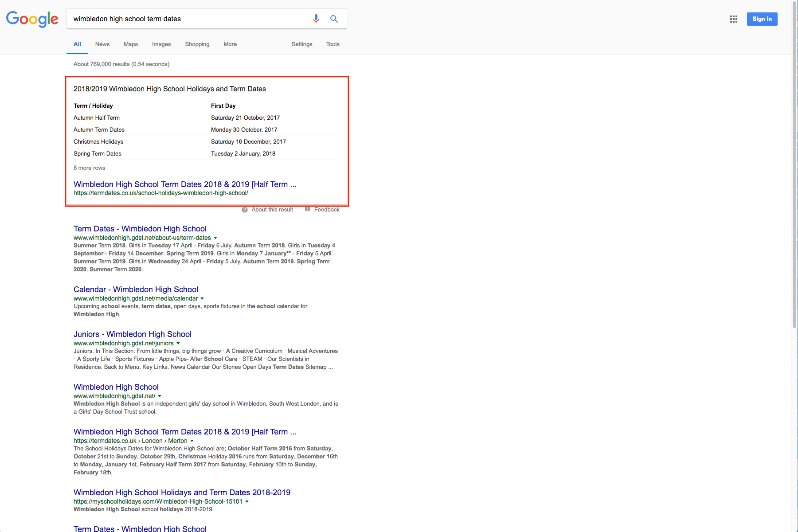Click the About this result question icon

pyautogui.click(x=245, y=210)
